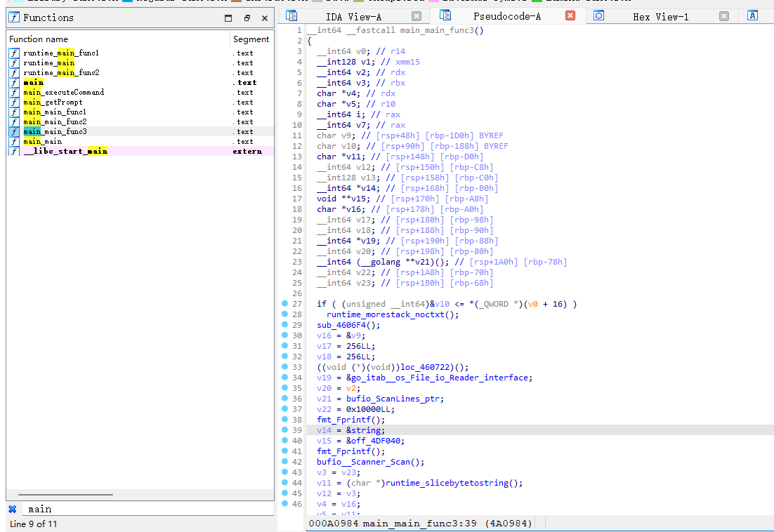Toggle breakpoint dot on line 42

(284, 462)
